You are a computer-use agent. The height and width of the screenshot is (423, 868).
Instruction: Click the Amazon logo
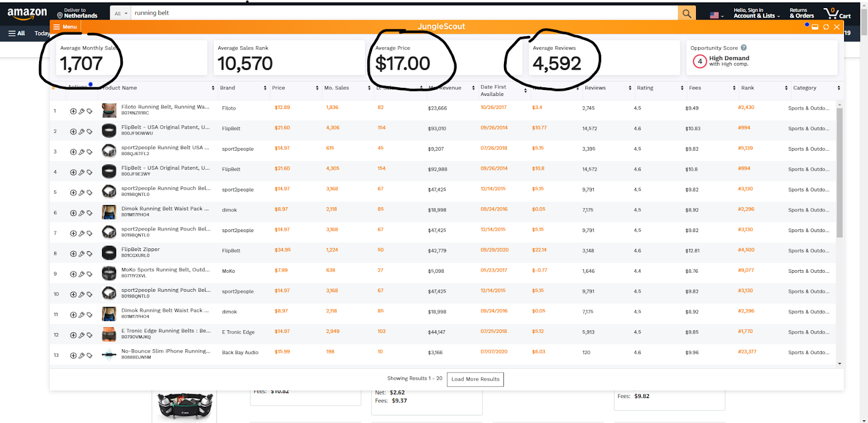coord(27,13)
